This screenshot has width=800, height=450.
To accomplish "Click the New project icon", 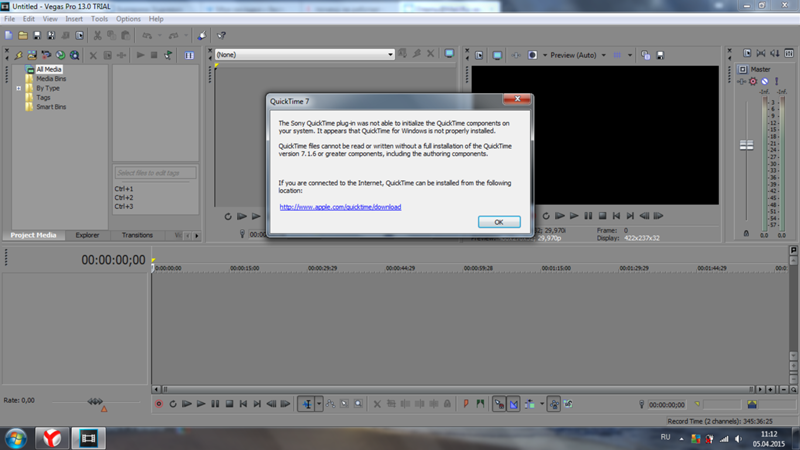I will coord(9,35).
